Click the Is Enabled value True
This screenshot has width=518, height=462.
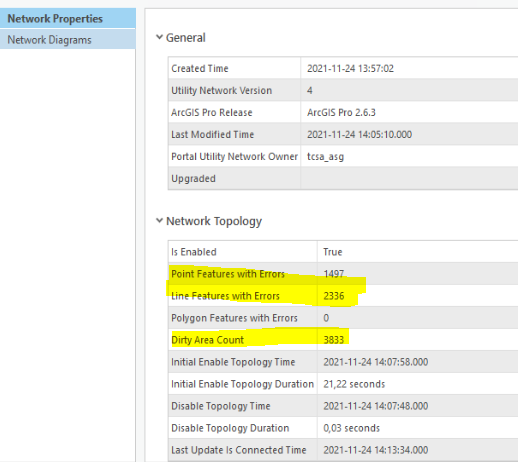(x=333, y=252)
